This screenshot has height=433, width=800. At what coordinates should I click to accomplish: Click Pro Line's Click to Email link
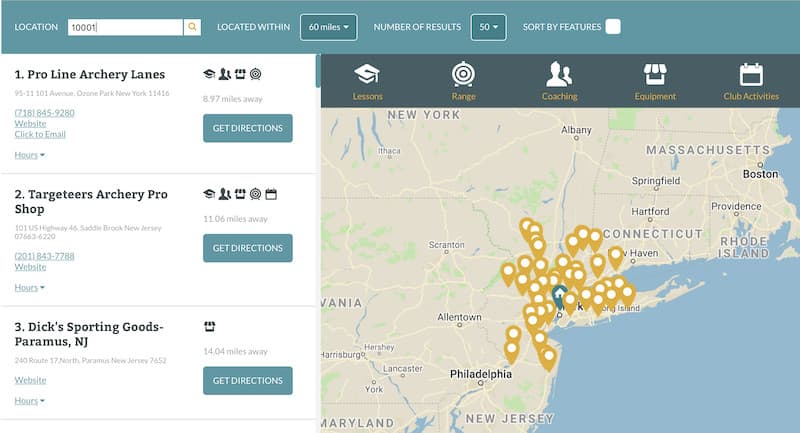coord(40,134)
